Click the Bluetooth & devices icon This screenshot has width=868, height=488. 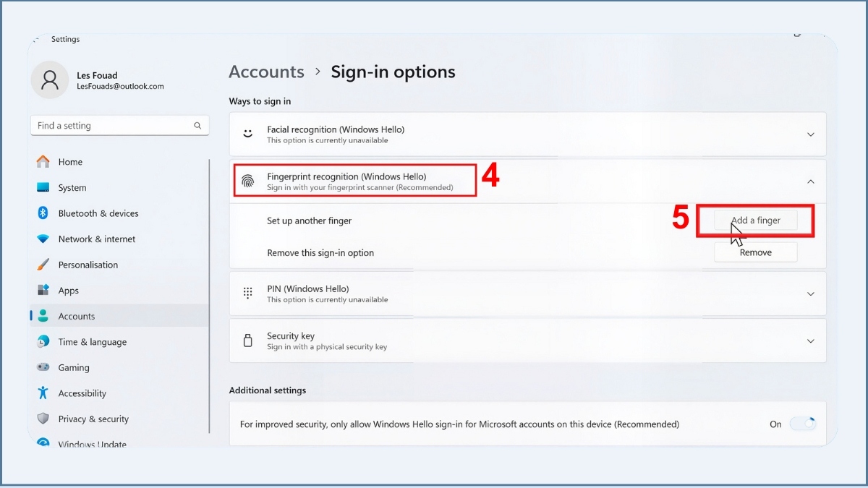point(43,213)
